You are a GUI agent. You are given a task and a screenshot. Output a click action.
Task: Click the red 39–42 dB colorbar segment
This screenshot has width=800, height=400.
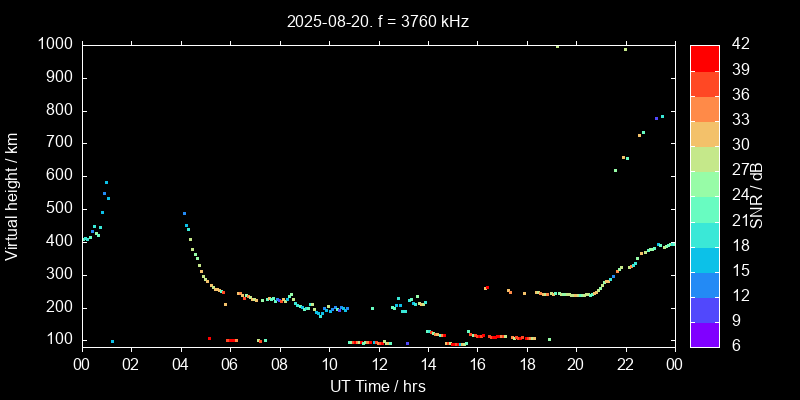pos(704,58)
